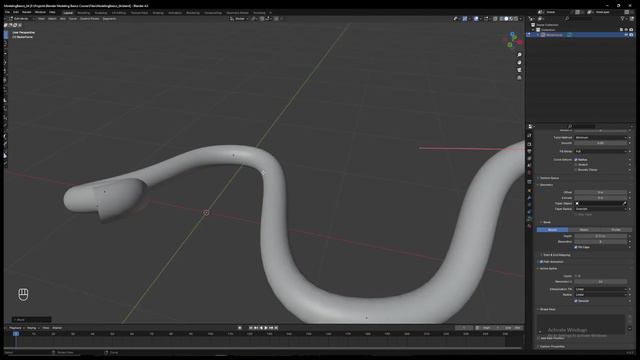The width and height of the screenshot is (640, 360).
Task: Switch to Solid viewport shading
Action: [507, 19]
